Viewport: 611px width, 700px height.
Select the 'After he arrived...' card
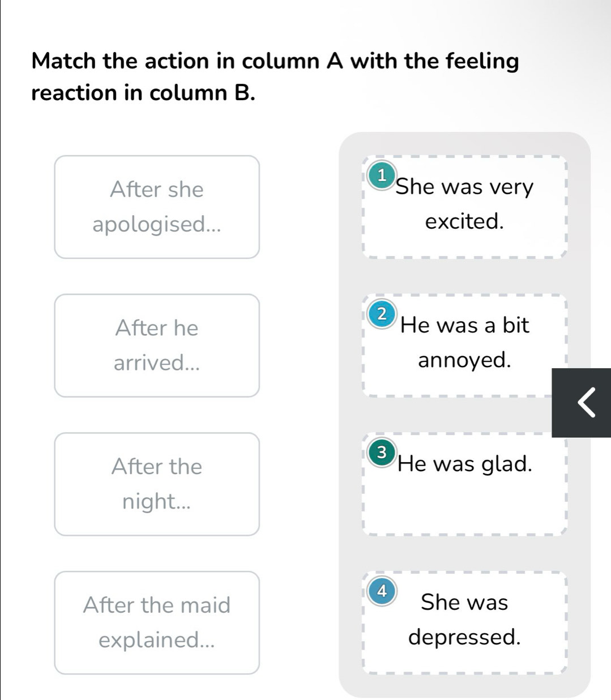pos(157,345)
